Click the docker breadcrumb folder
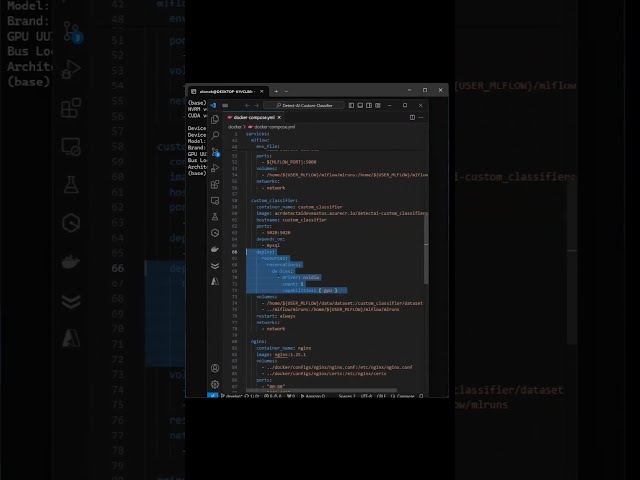 tap(235, 127)
